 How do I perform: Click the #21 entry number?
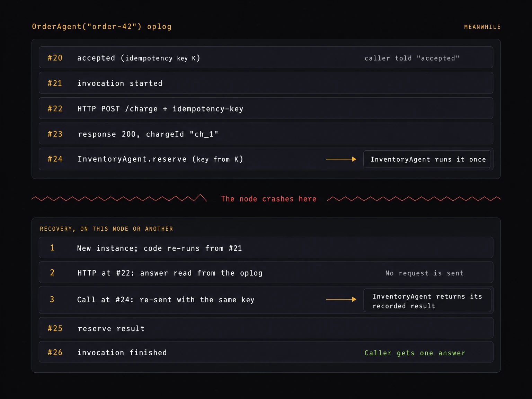55,83
